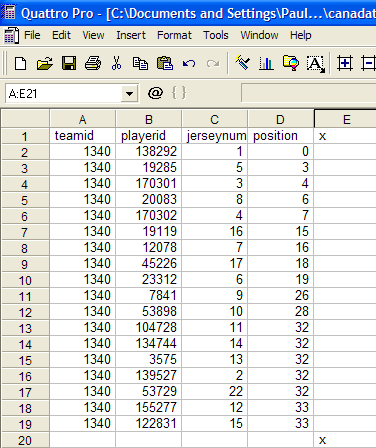The width and height of the screenshot is (376, 448).
Task: Select row 20 header
Action: point(25,440)
